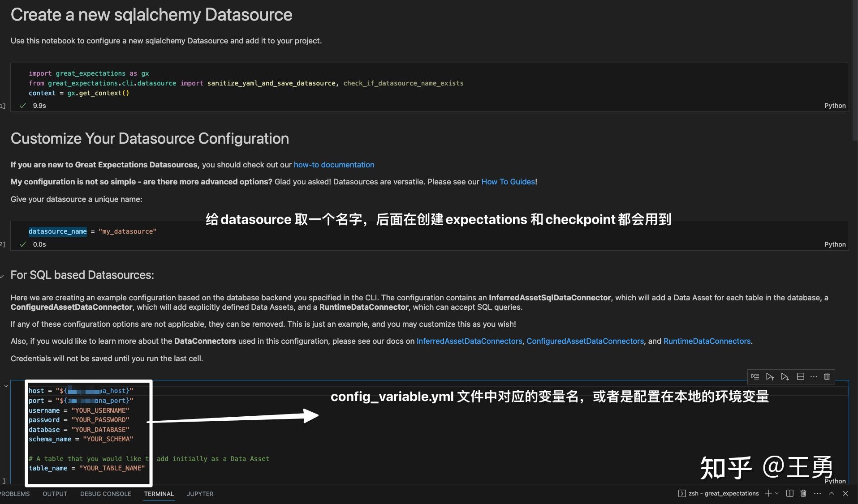This screenshot has height=504, width=858.
Task: Split the current notebook cell
Action: (800, 376)
